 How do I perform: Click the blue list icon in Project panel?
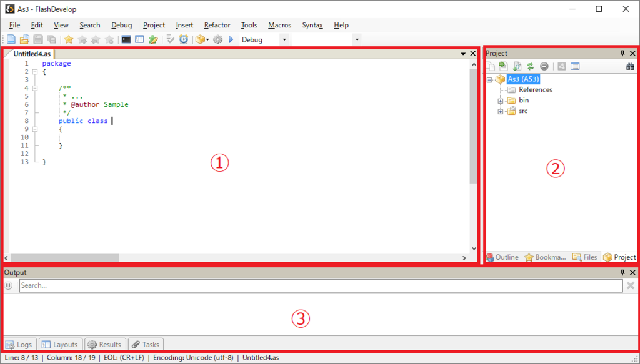coord(575,66)
